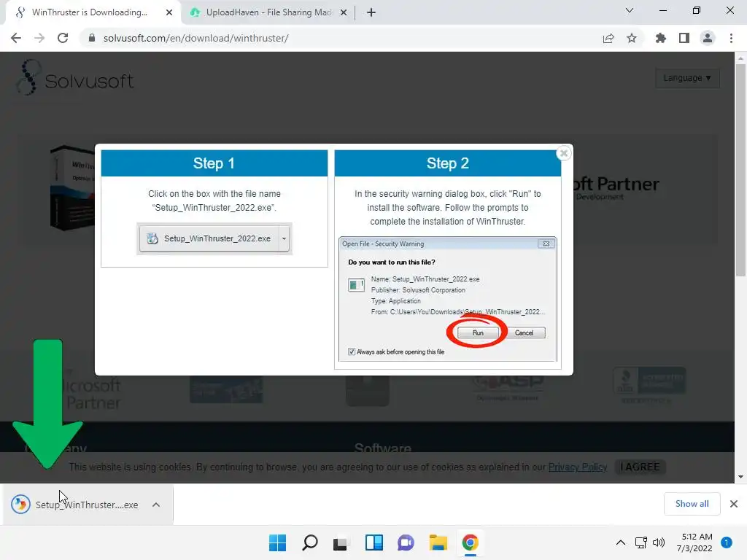
Task: Switch to UploadHaven File Sharing tab
Action: [268, 12]
